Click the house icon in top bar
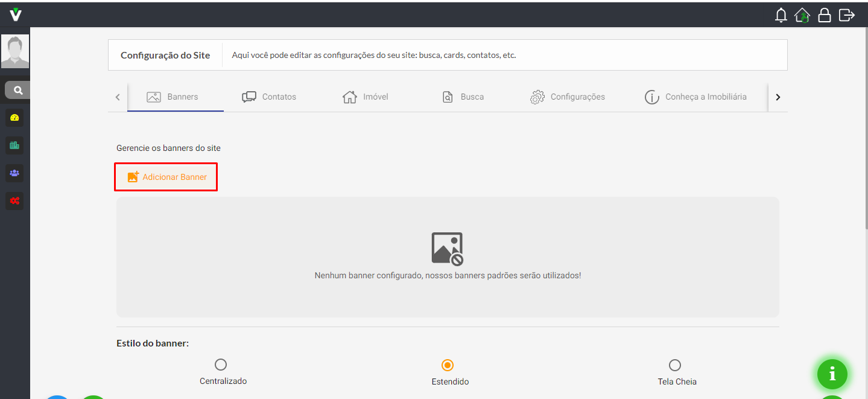Viewport: 868px width, 399px height. coord(802,15)
